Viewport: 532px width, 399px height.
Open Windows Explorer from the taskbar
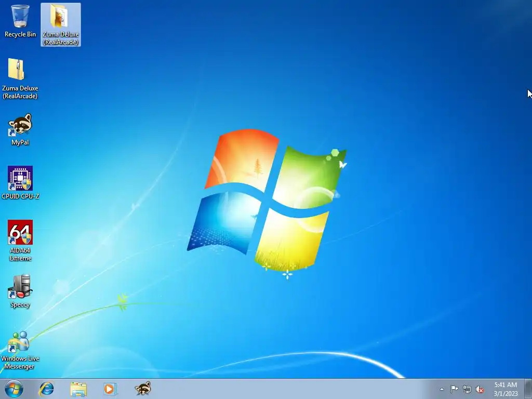pyautogui.click(x=78, y=389)
